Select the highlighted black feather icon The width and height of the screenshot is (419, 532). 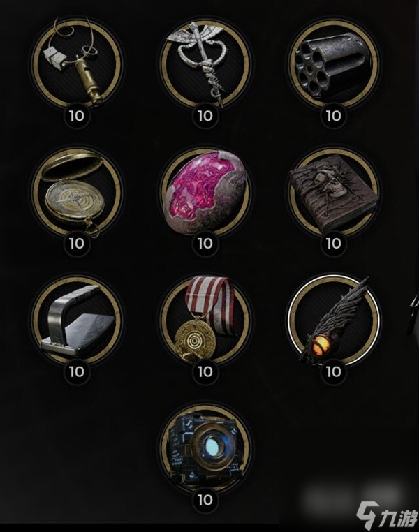pyautogui.click(x=333, y=320)
